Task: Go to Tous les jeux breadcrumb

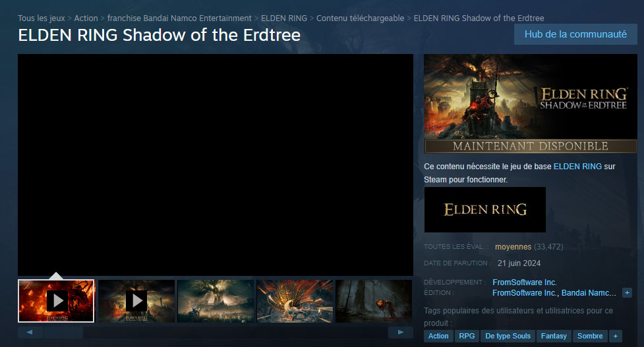Action: click(41, 18)
